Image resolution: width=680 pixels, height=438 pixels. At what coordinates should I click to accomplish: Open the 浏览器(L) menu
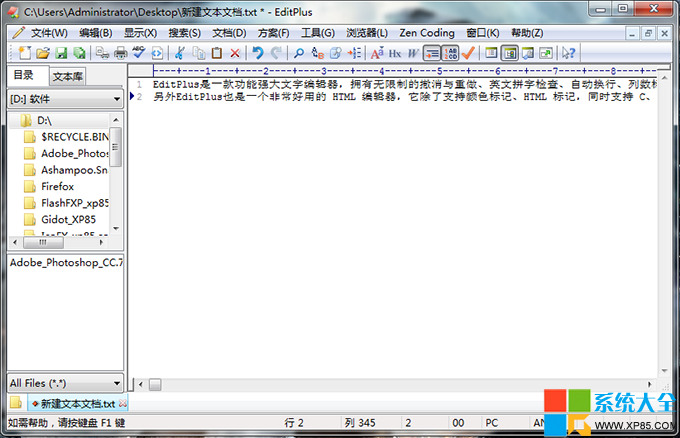tap(366, 33)
